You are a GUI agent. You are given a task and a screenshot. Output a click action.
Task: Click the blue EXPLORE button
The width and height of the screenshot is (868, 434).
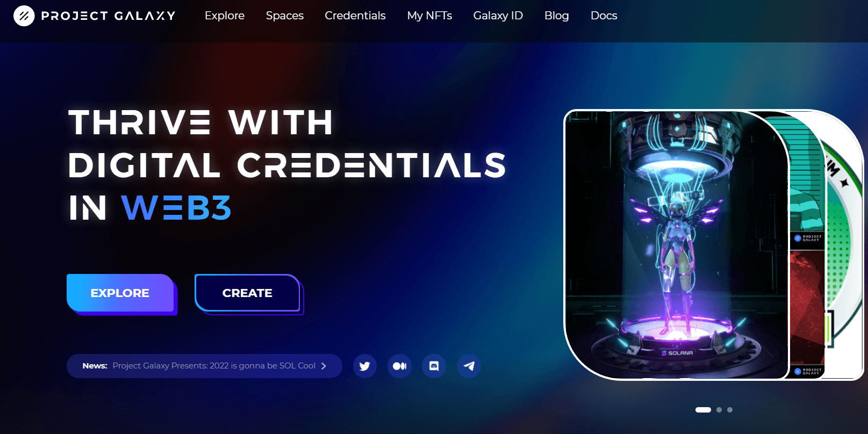120,293
